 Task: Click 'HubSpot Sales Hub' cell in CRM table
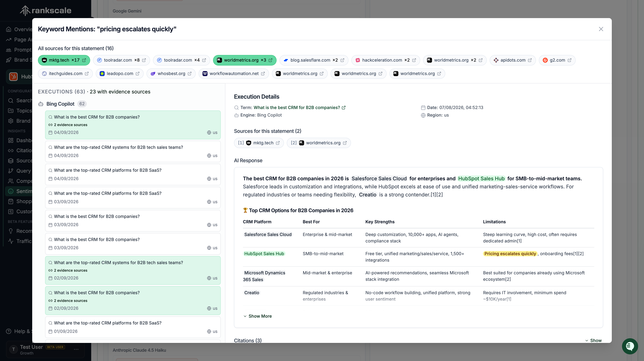264,254
